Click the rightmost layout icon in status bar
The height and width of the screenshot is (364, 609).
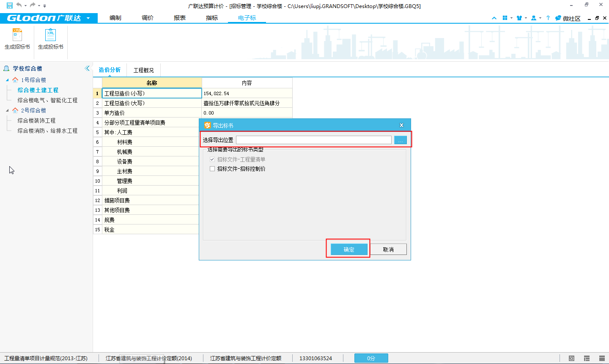(602, 358)
